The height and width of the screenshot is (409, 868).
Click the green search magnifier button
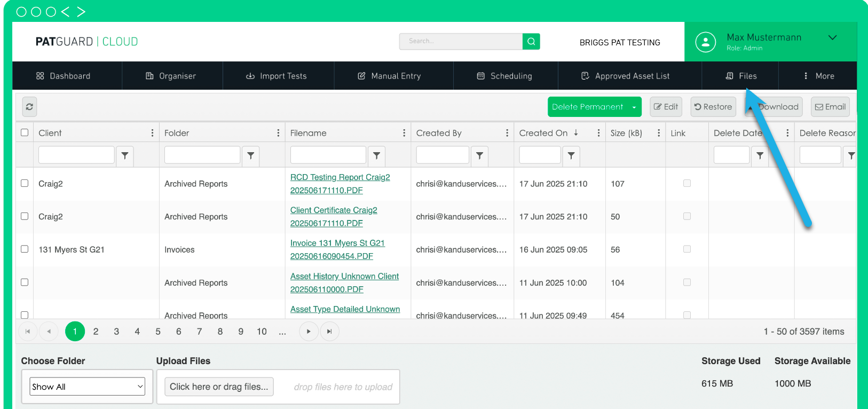pos(531,41)
